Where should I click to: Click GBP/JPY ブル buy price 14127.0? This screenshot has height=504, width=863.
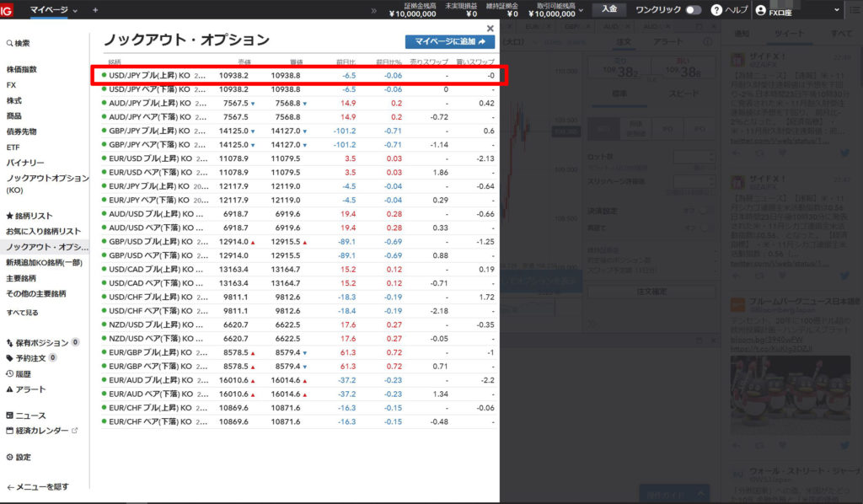tap(286, 131)
